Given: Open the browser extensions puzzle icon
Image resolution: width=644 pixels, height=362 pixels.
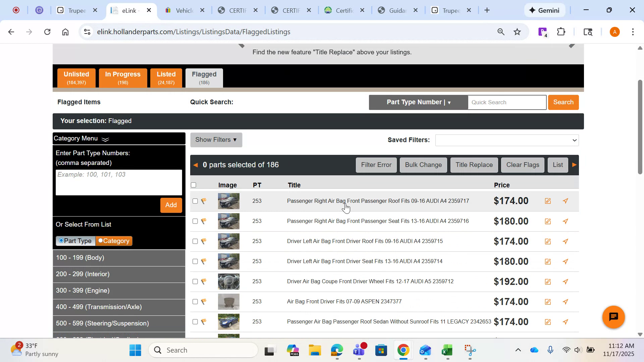Looking at the screenshot, I should (561, 32).
